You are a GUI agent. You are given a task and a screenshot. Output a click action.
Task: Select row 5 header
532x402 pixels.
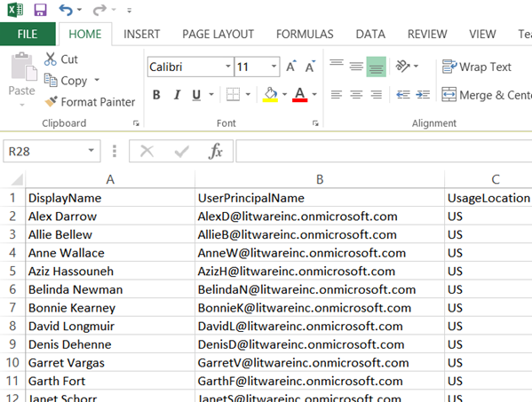pos(12,272)
